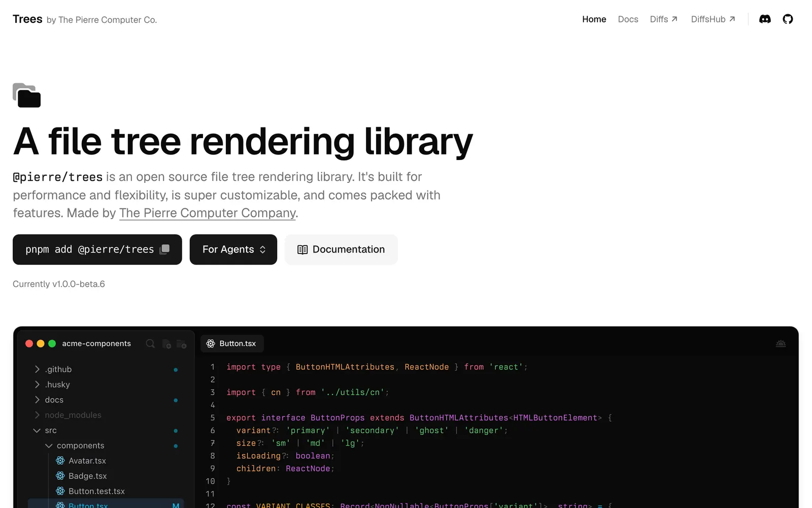Click the new folder icon in the tree header
This screenshot has width=812, height=508.
181,344
